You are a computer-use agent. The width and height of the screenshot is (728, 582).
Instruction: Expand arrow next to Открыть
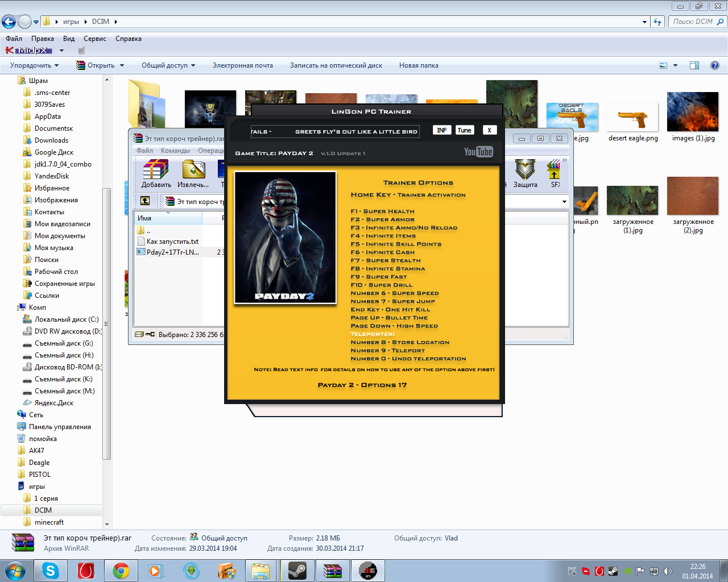pyautogui.click(x=122, y=65)
